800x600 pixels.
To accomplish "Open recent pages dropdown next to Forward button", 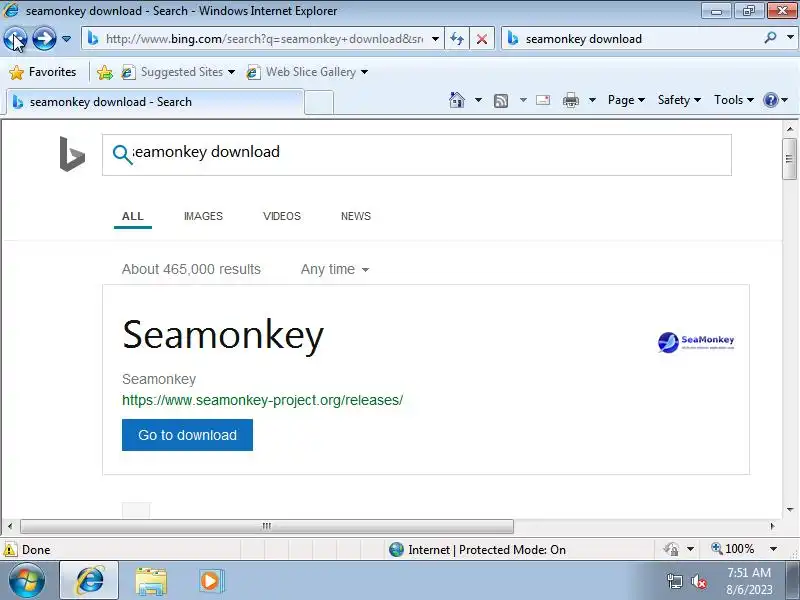I will pyautogui.click(x=66, y=39).
